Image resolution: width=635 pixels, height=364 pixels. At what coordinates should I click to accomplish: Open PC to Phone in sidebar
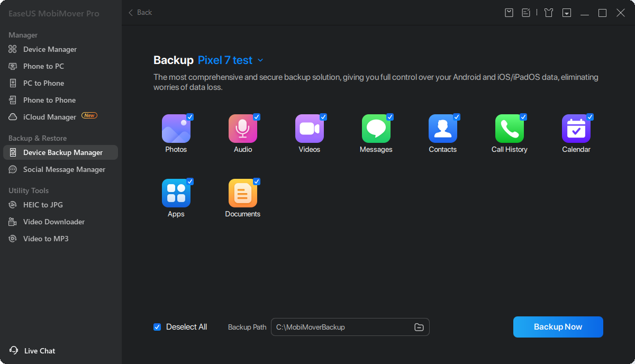point(60,83)
